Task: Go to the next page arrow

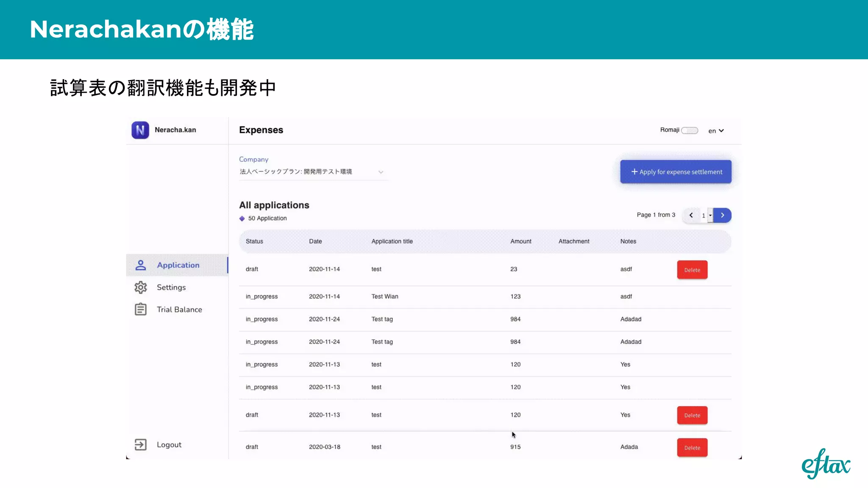Action: click(x=723, y=215)
